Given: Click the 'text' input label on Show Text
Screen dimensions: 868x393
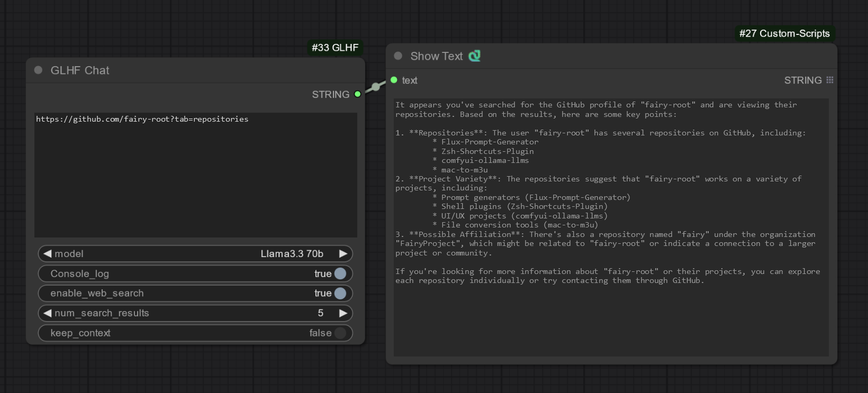Looking at the screenshot, I should (410, 80).
